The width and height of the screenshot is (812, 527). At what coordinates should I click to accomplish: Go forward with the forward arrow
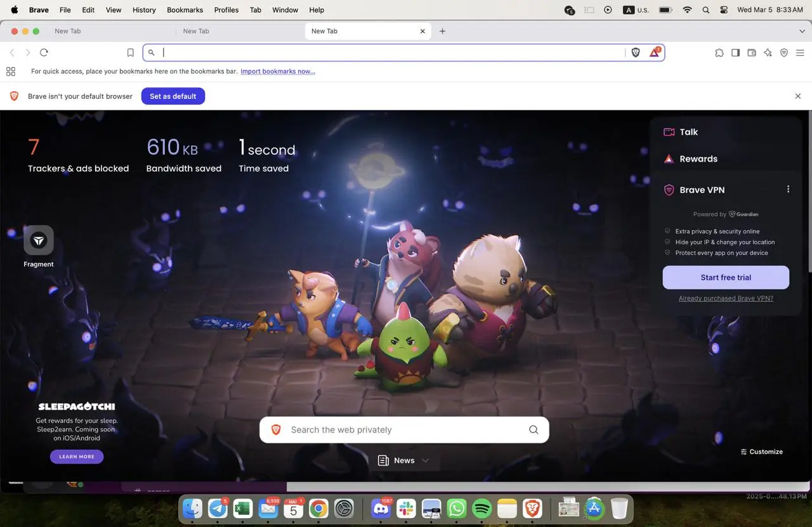pos(27,53)
